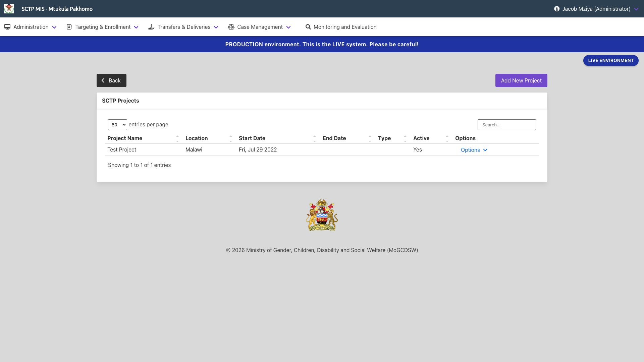Sort table by Location column arrows
The image size is (644, 362).
coord(231,138)
